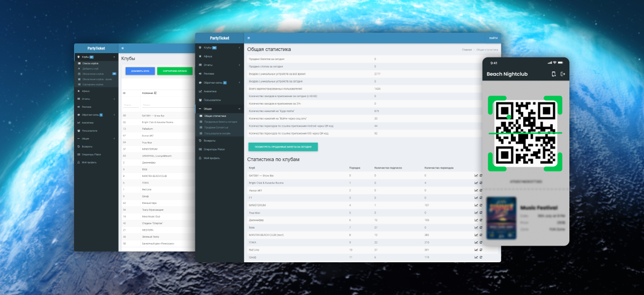Screen dimensions: 644x295
Task: Click ДОБАВИТЬ КЛУБ button in Клубы window
Action: coord(140,71)
